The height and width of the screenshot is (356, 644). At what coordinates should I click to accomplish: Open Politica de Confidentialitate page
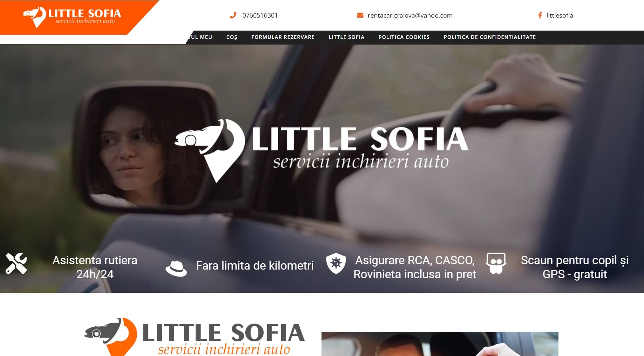click(x=490, y=37)
